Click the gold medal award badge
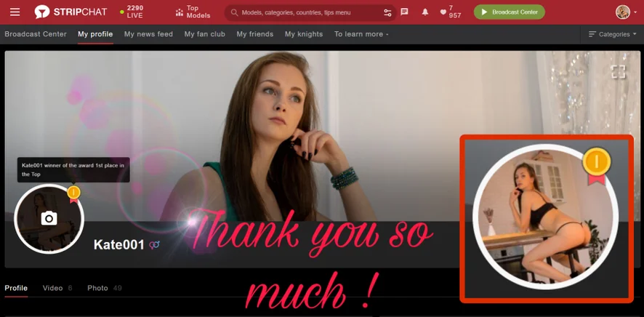 (x=73, y=193)
